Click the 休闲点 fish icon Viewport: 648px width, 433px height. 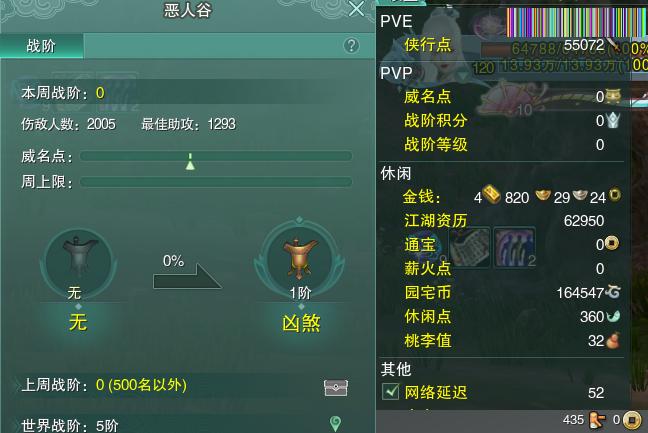613,316
